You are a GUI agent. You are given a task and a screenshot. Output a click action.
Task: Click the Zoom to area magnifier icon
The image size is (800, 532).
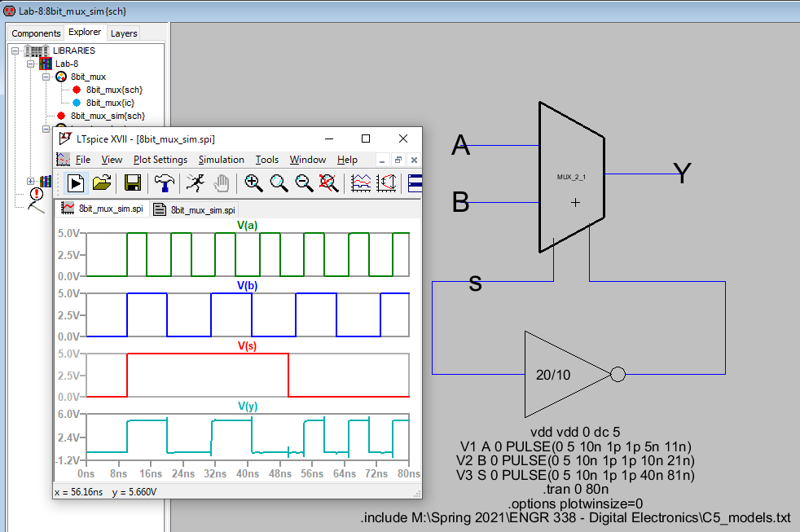click(x=279, y=183)
